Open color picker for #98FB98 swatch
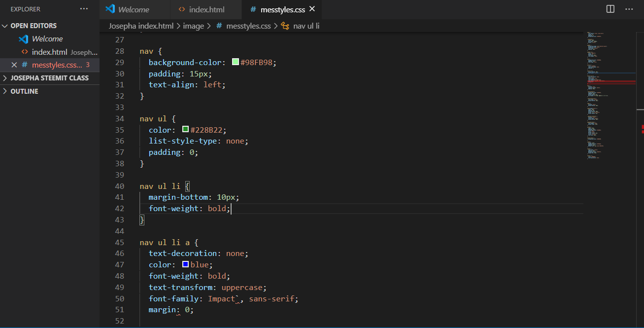Screen dimensions: 644x328 (x=236, y=62)
